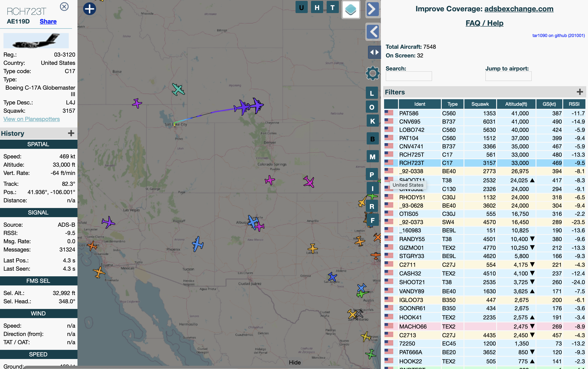Sort table by GS(kt) column

tap(549, 104)
